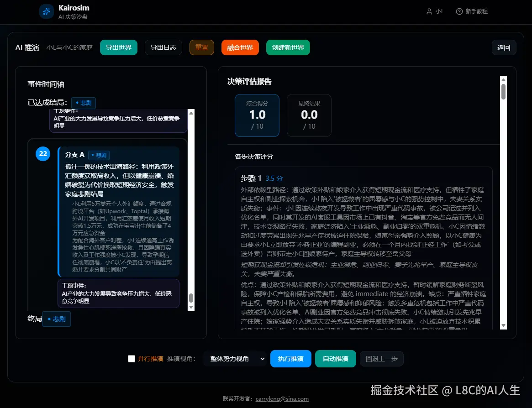Select the 最终结果 0.0 score card

(x=309, y=115)
